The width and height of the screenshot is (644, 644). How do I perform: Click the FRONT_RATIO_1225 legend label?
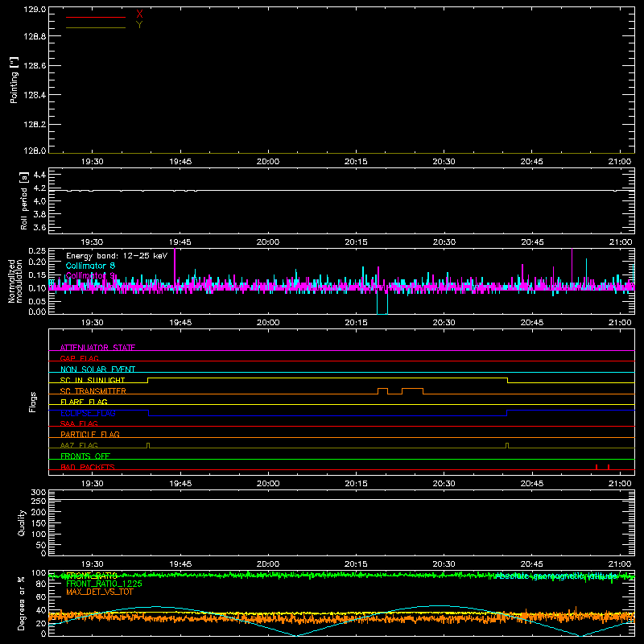point(104,584)
